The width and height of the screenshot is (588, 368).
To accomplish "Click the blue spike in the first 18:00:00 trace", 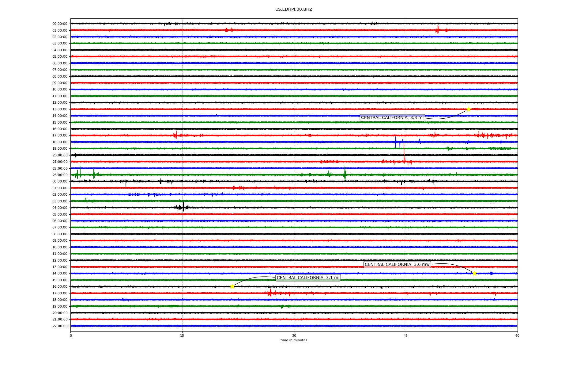I will tap(396, 142).
